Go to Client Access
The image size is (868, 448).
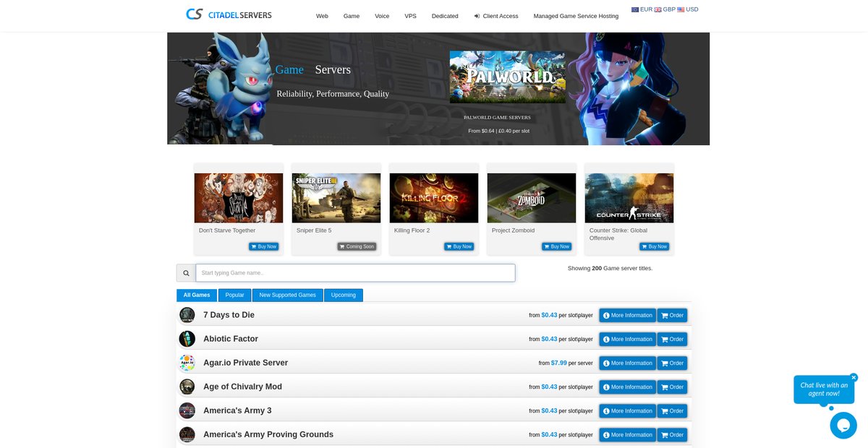click(x=496, y=16)
